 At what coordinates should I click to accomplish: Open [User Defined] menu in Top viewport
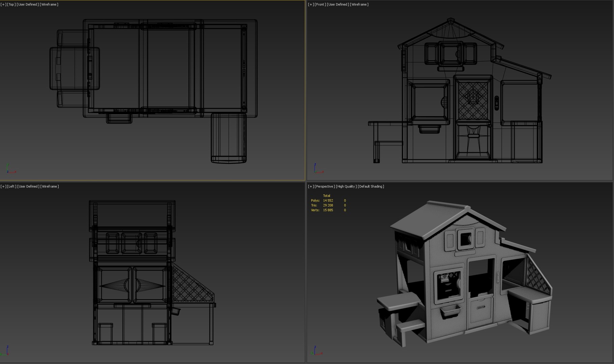(x=28, y=4)
